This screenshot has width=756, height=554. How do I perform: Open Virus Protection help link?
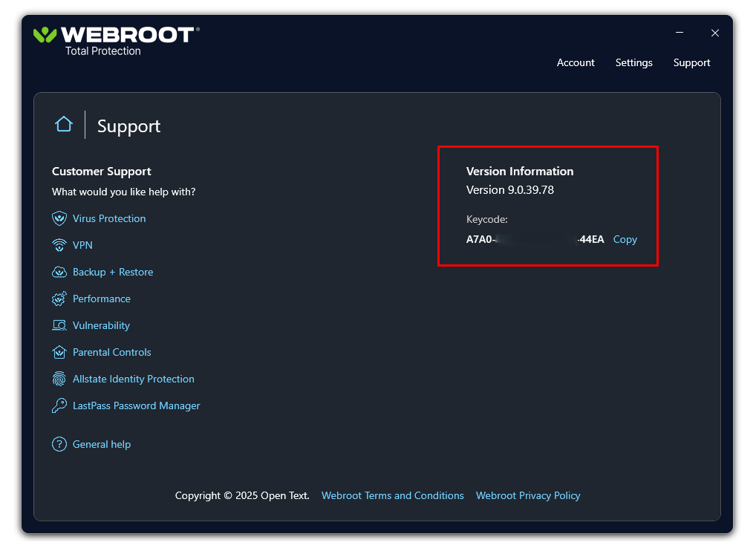[109, 218]
